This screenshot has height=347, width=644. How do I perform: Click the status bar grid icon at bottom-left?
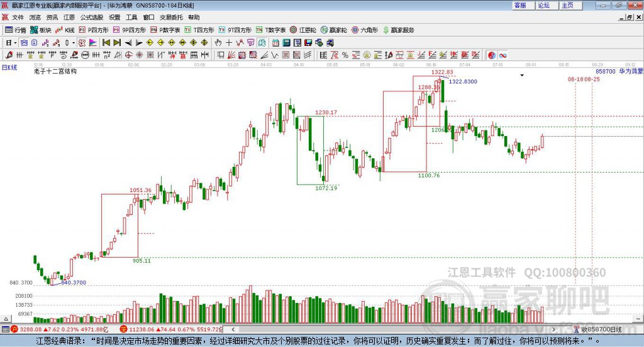[5, 329]
